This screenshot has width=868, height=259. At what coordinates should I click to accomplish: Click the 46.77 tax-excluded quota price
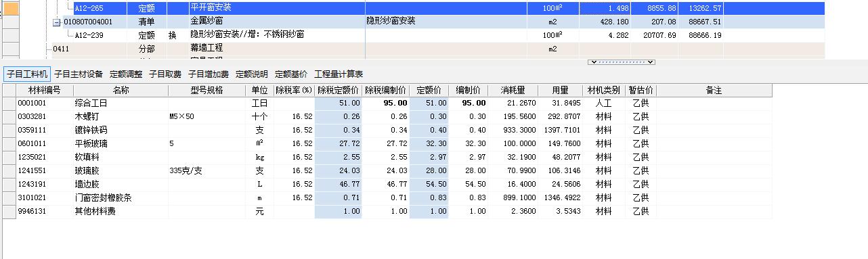click(x=339, y=184)
